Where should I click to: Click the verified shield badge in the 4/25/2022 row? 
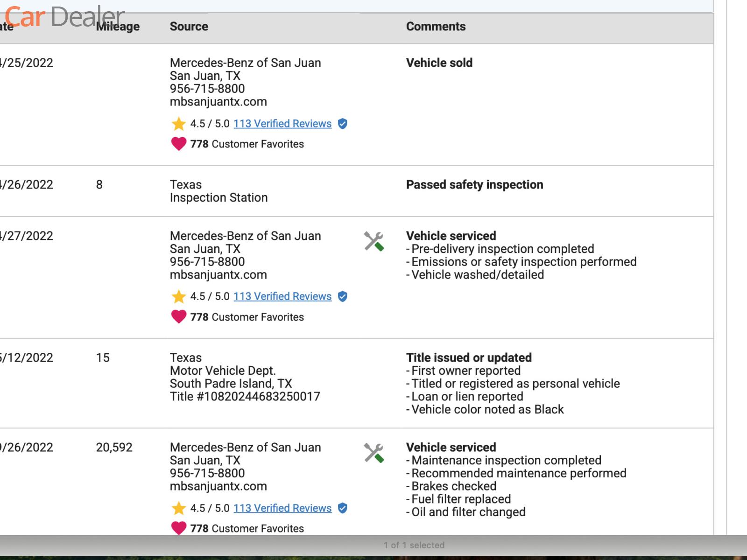[342, 124]
